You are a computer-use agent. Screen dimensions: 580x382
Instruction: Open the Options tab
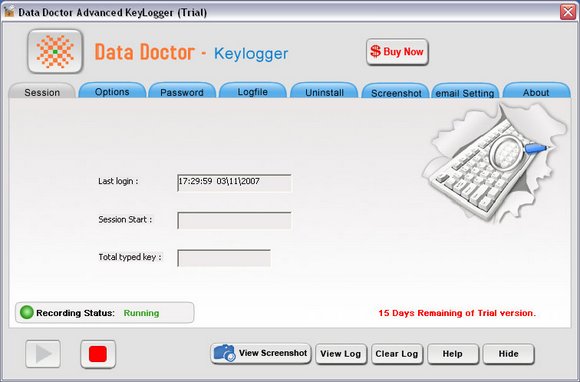(x=112, y=91)
